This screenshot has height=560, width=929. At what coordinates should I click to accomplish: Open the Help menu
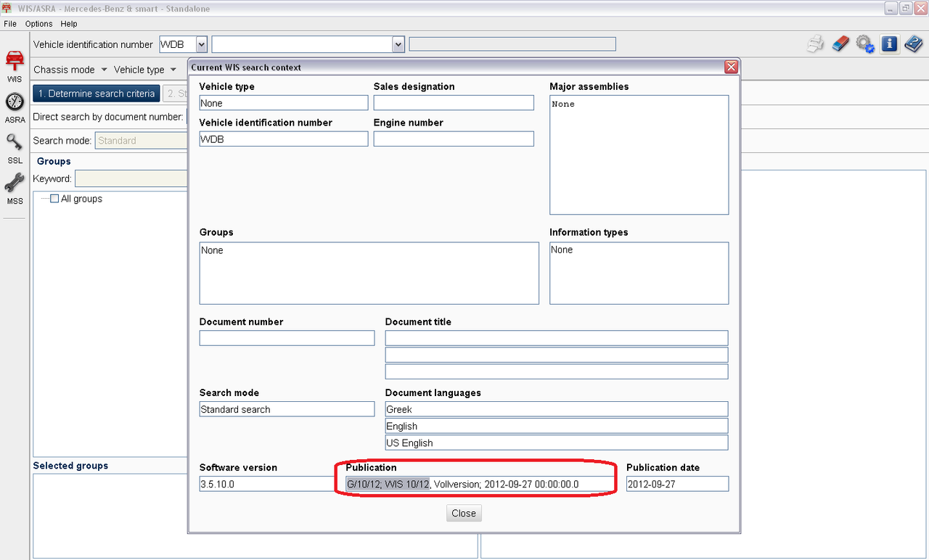pos(68,24)
